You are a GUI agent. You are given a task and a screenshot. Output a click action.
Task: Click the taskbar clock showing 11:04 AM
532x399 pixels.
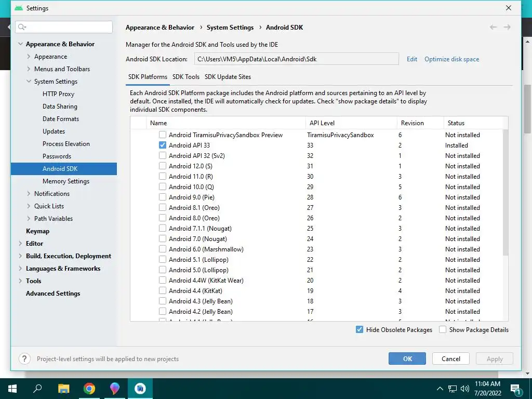[487, 389]
